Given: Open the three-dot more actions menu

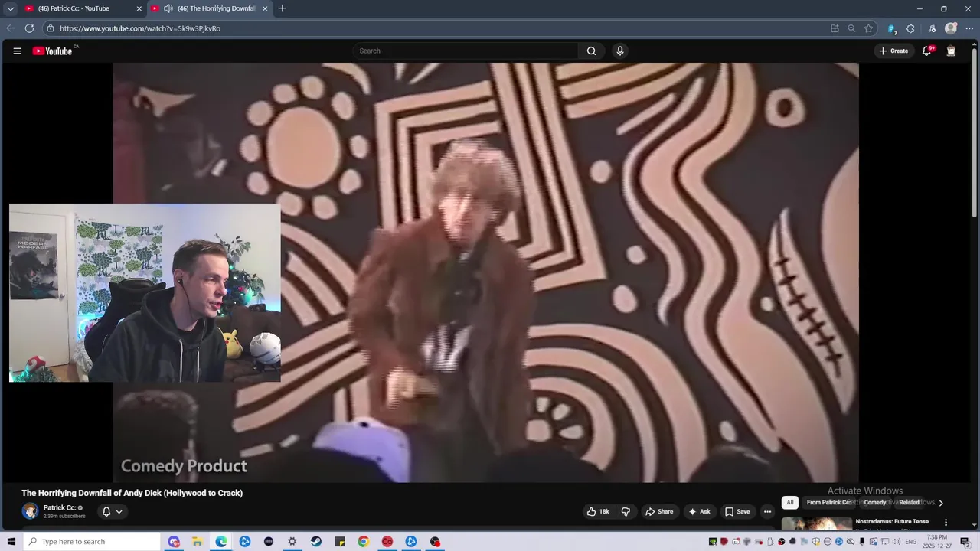Looking at the screenshot, I should (767, 511).
